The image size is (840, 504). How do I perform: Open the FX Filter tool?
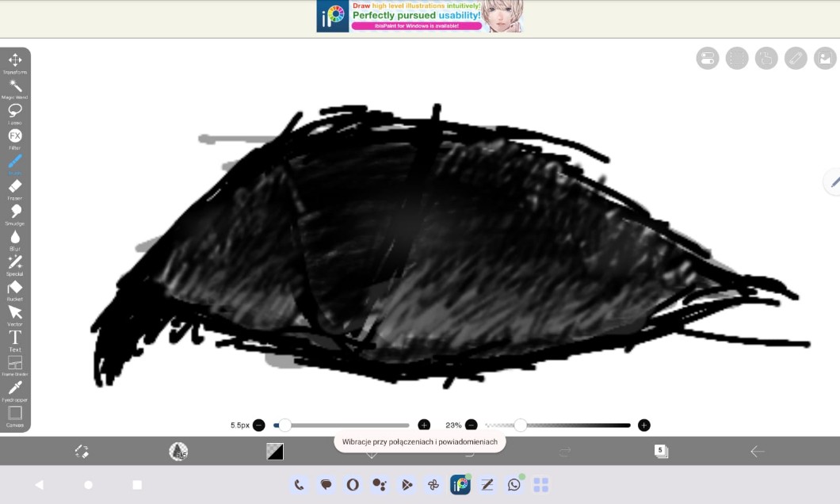[15, 136]
